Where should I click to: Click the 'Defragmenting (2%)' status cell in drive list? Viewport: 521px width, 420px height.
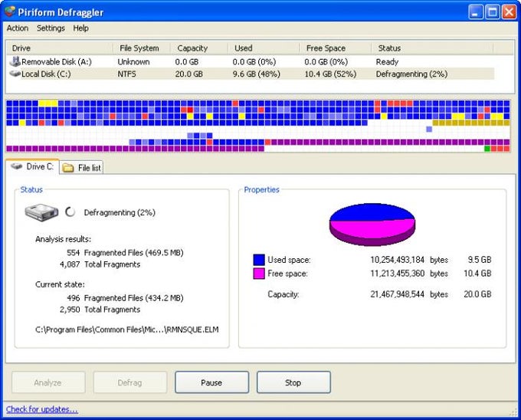pyautogui.click(x=411, y=74)
